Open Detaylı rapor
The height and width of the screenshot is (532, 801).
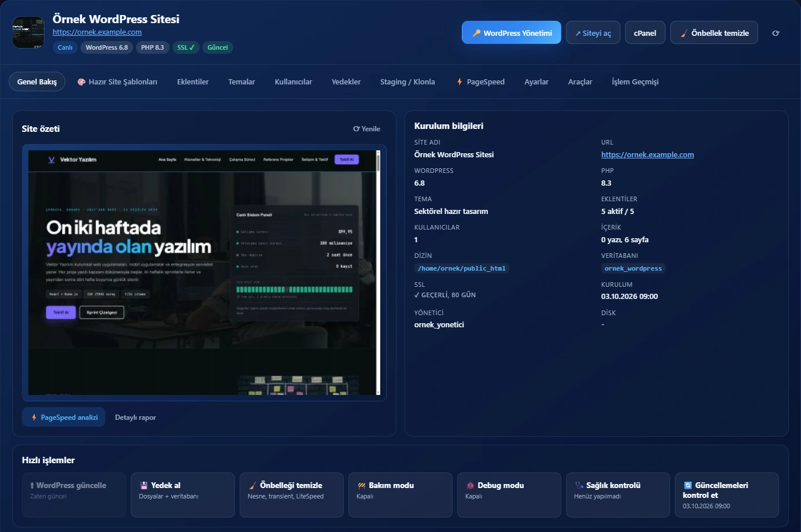135,417
